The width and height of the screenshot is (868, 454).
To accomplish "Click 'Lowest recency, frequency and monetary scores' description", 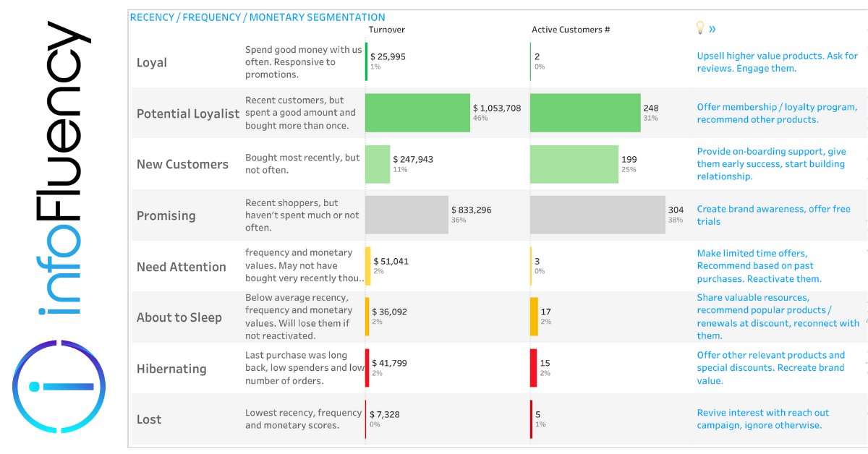I will click(x=304, y=419).
